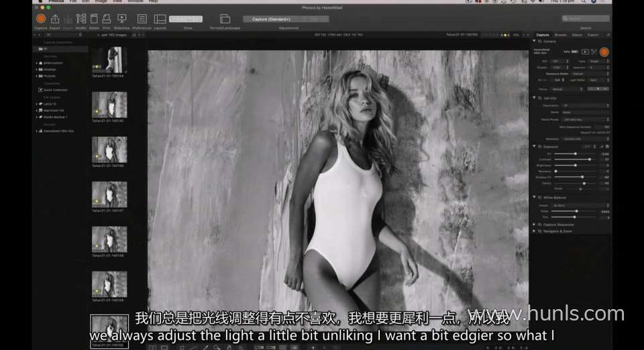Expand the Macintosh HD drive in sidebar

36,111
